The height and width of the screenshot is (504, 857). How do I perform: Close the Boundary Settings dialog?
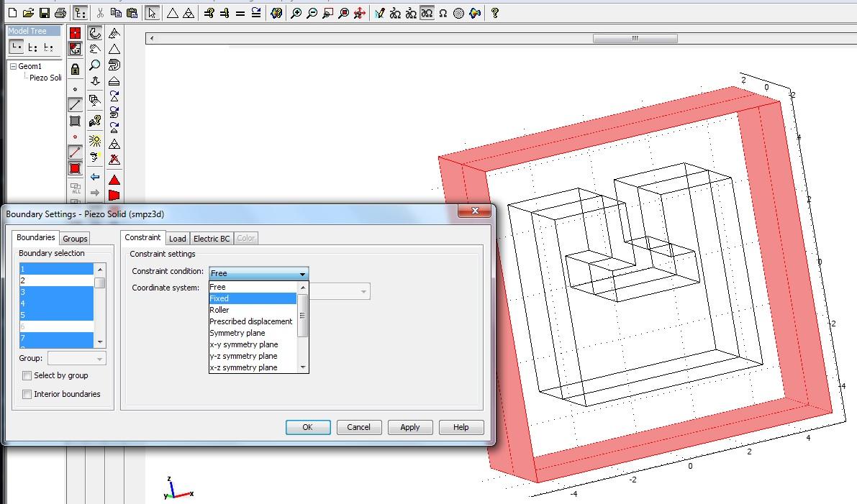tap(474, 211)
